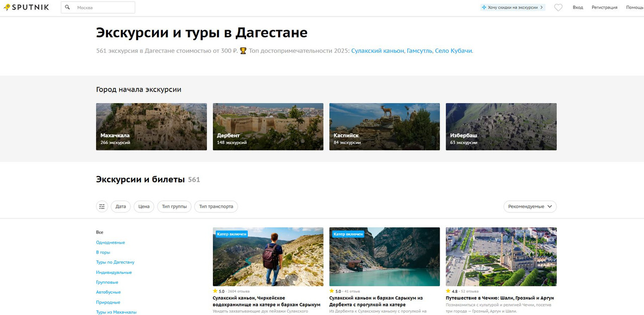The width and height of the screenshot is (644, 315).
Task: Open the Дербент city card
Action: 268,127
